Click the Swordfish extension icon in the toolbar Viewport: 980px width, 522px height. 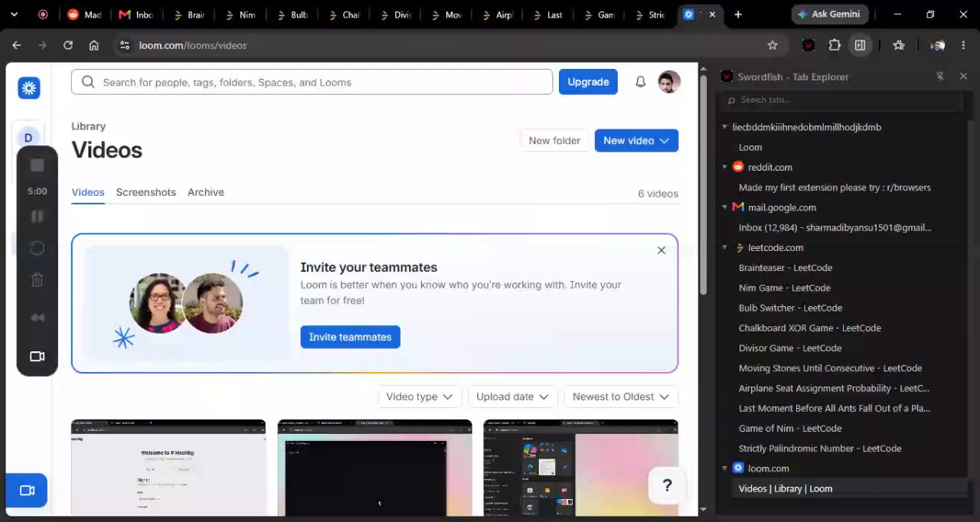pyautogui.click(x=808, y=45)
